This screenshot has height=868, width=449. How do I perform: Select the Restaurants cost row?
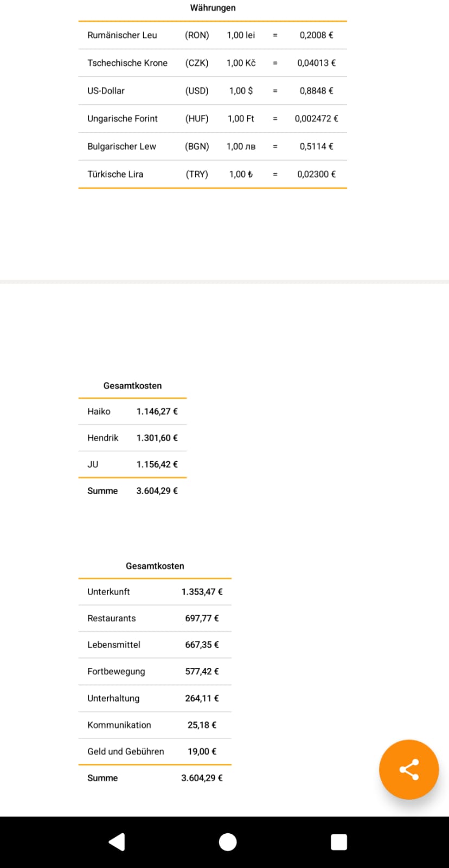(155, 618)
